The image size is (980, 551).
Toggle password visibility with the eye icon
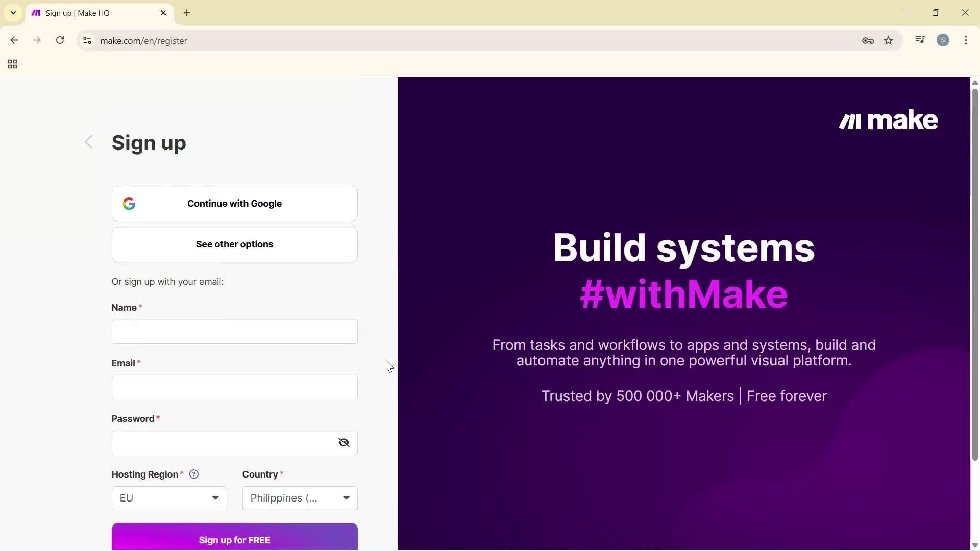tap(344, 442)
